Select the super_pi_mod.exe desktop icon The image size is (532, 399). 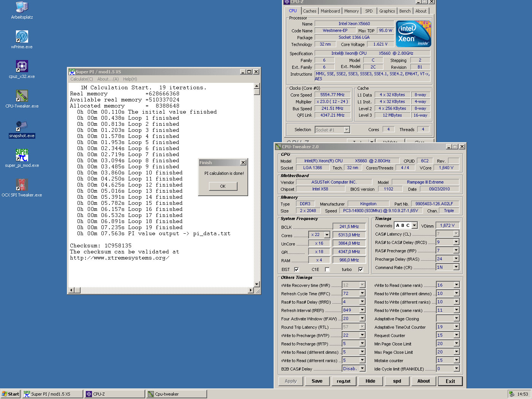[x=22, y=158]
